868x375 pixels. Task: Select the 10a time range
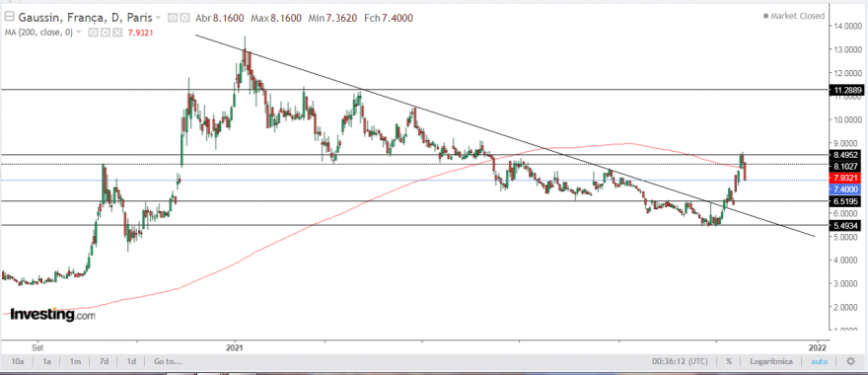(18, 361)
